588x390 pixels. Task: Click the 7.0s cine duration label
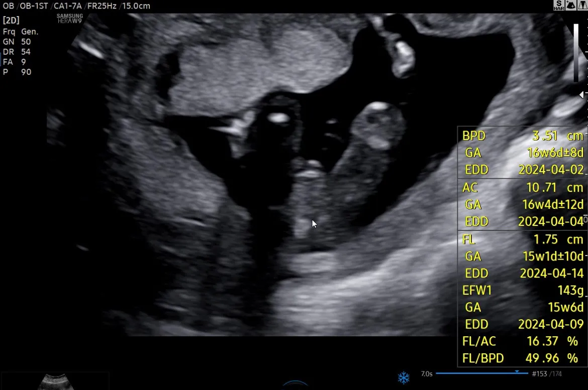(x=426, y=373)
